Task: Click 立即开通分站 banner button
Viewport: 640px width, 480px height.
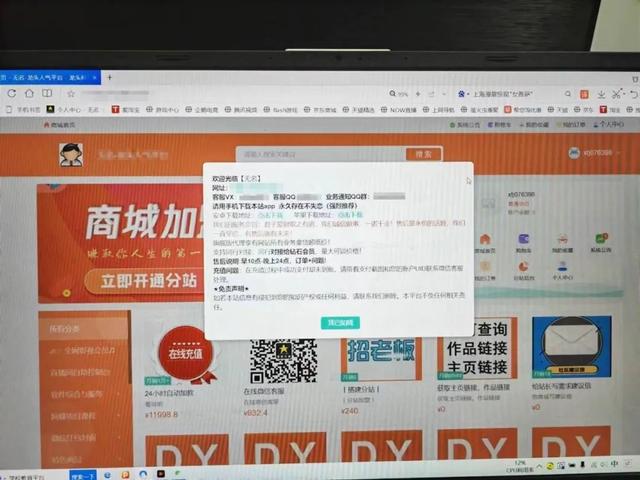Action: pos(145,281)
